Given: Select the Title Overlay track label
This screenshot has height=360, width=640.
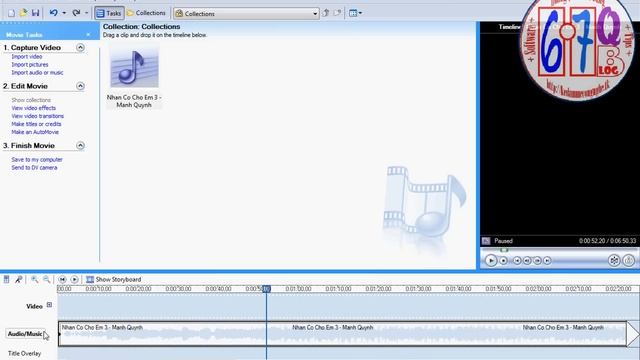Looking at the screenshot, I should coord(24,353).
